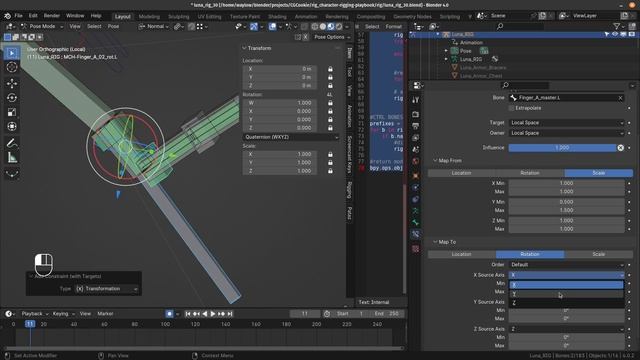Disable the constraint influence with the X icon

[620, 148]
